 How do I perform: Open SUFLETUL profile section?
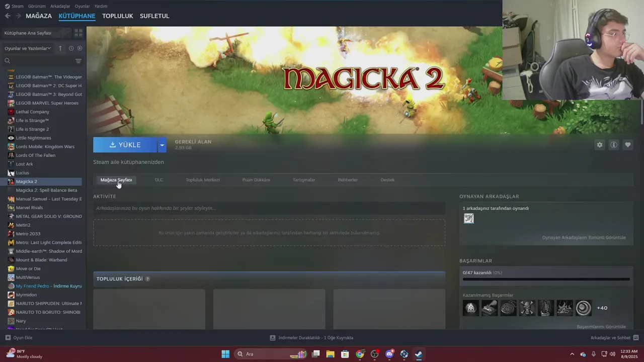click(x=154, y=16)
